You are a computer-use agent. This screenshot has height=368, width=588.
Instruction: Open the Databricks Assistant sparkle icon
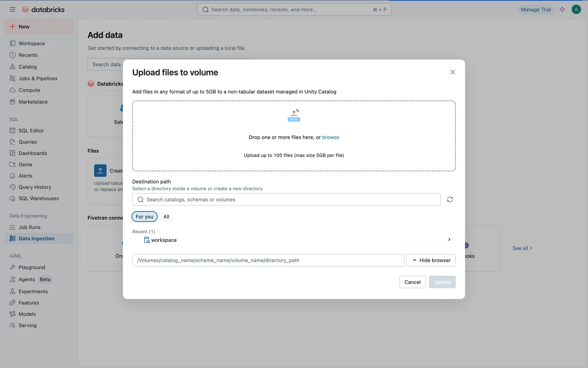[x=562, y=10]
